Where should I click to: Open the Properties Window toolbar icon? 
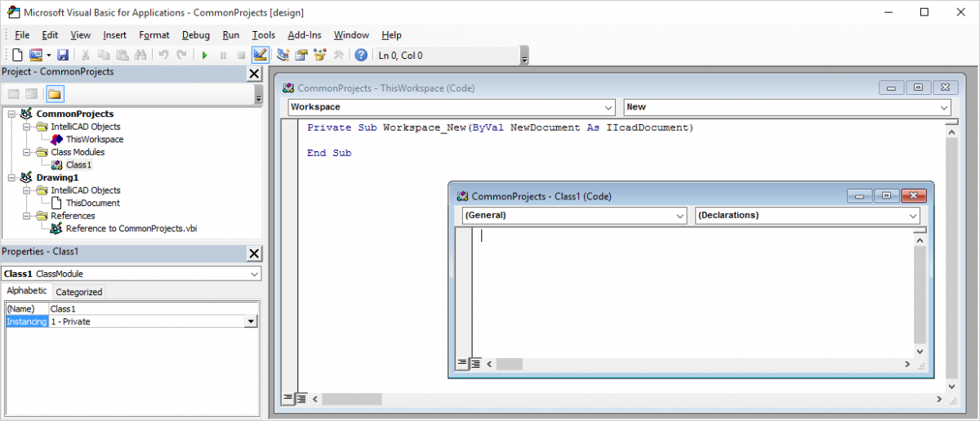301,55
